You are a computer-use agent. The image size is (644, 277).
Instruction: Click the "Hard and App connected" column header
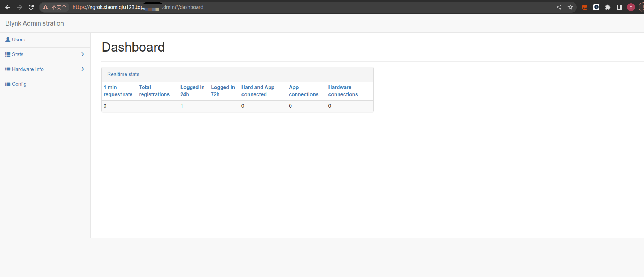pyautogui.click(x=258, y=91)
